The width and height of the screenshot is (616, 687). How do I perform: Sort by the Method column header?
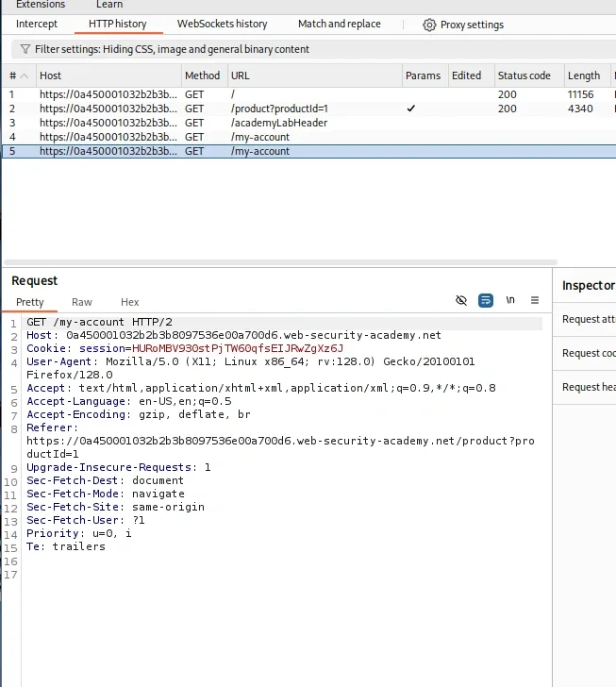pos(203,75)
